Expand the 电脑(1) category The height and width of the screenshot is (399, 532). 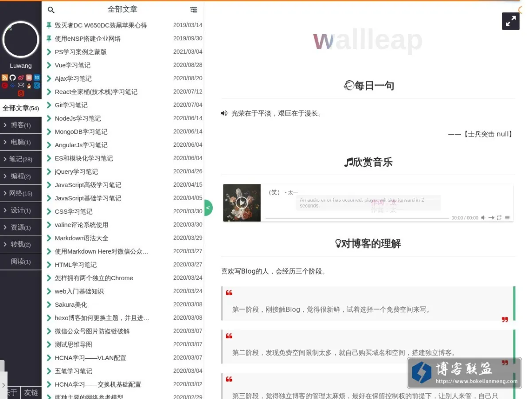(x=21, y=142)
